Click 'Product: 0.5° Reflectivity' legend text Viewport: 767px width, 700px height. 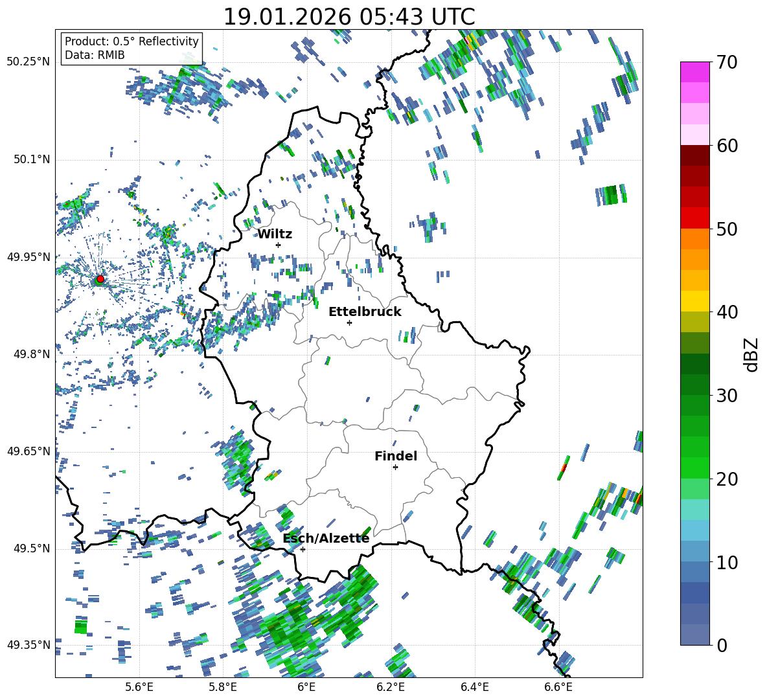click(132, 41)
